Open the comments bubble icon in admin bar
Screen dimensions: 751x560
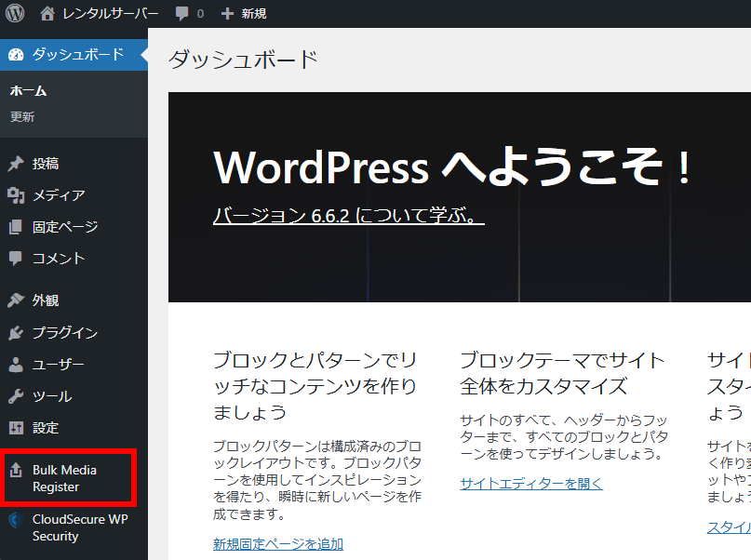[181, 14]
